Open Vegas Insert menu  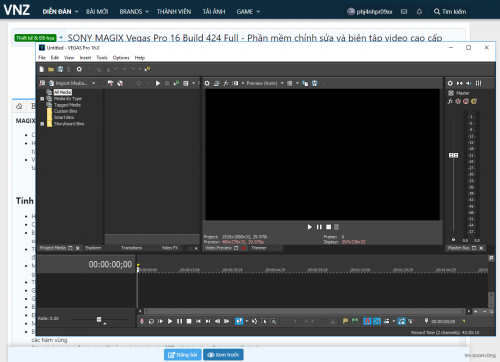(x=85, y=58)
